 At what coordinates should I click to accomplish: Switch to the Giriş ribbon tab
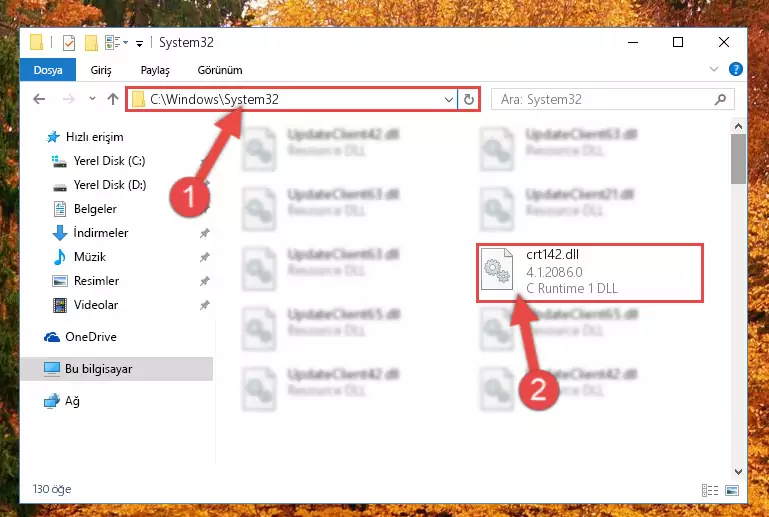[x=101, y=70]
